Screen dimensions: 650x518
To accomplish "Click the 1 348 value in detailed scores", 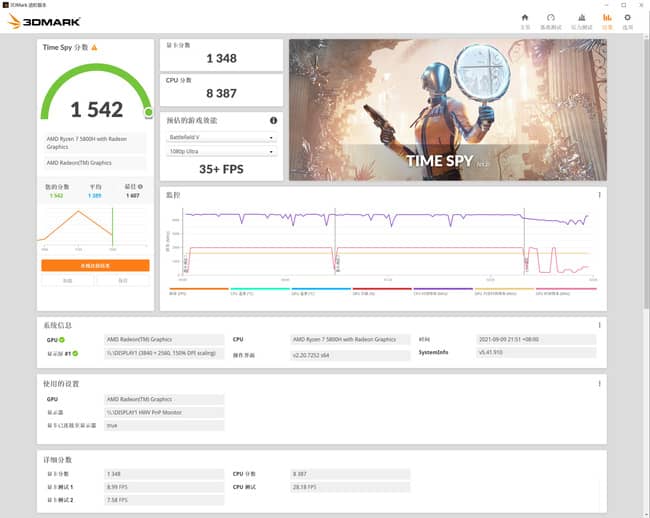I will coord(164,474).
